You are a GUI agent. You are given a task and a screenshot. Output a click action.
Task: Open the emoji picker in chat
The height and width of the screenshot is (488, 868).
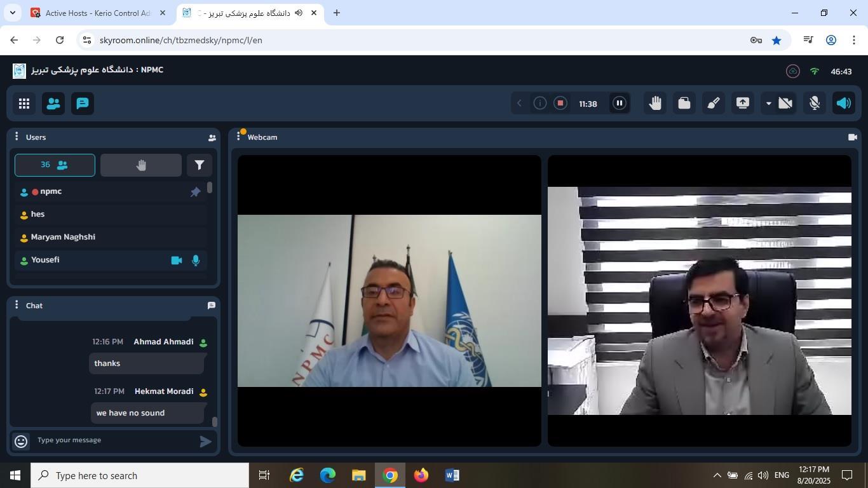21,441
